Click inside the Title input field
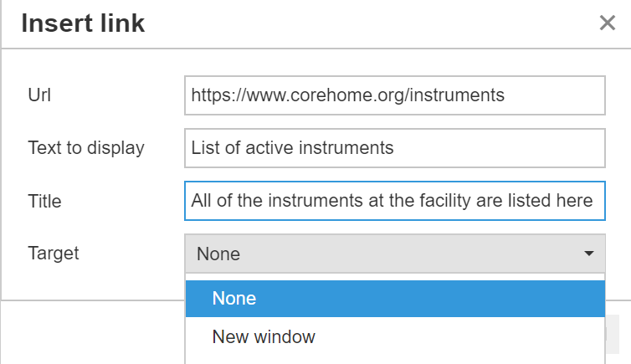The width and height of the screenshot is (631, 364). (394, 201)
